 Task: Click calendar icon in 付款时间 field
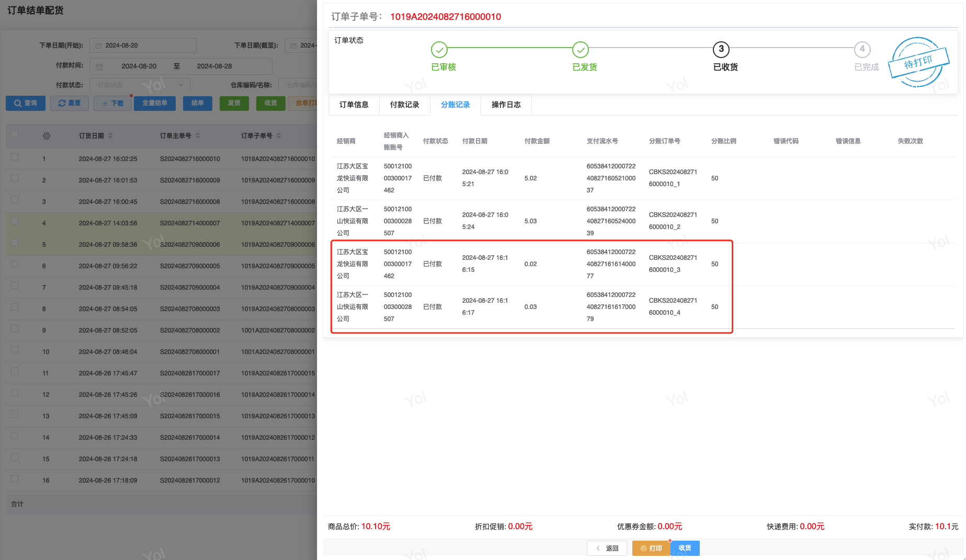(99, 66)
